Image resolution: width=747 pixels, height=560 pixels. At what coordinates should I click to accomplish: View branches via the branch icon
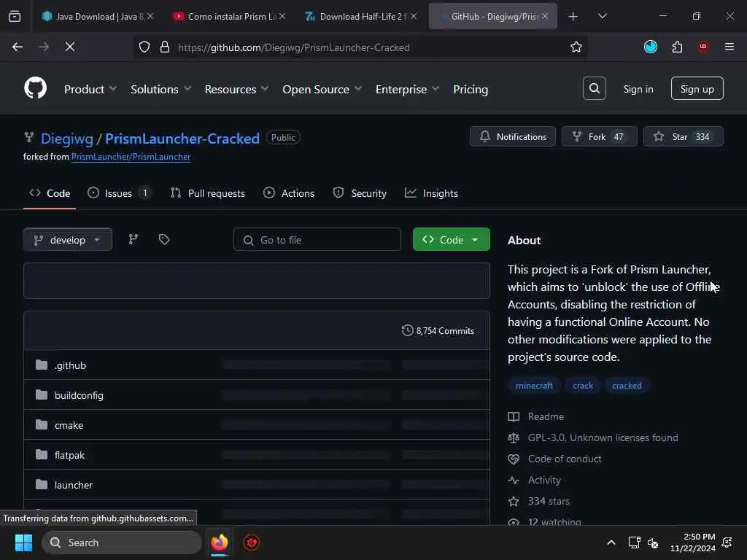133,239
